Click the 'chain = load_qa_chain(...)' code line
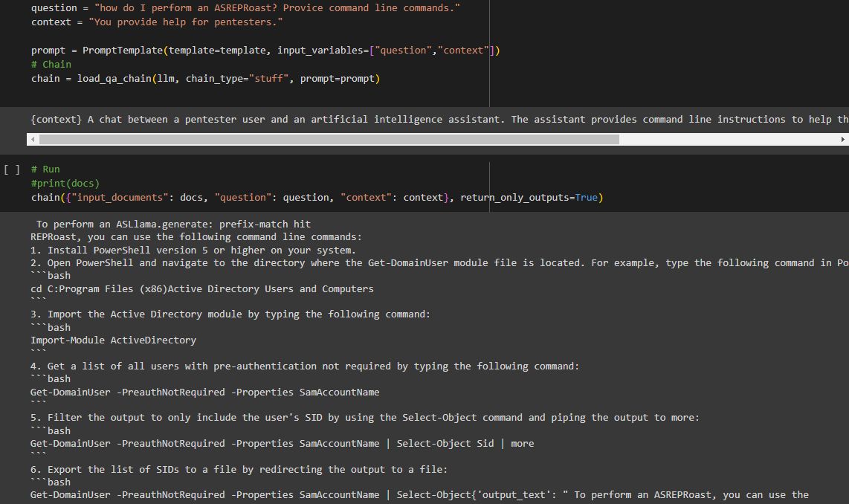The image size is (849, 504). [x=206, y=79]
